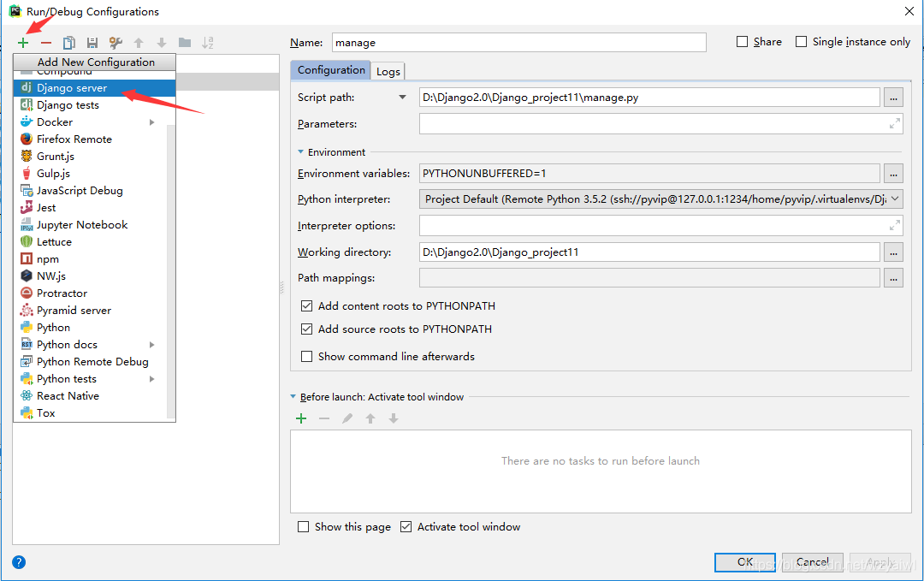Click up arrow in Before launch toolbar

[x=370, y=418]
